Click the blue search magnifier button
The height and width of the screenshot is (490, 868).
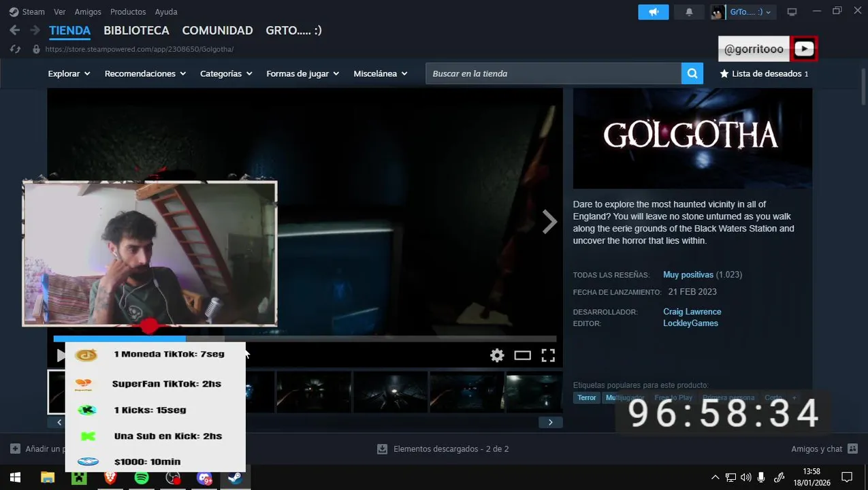coord(692,73)
